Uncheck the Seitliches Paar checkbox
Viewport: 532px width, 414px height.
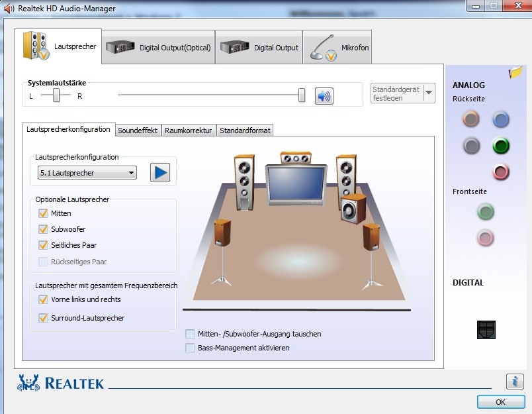[43, 245]
